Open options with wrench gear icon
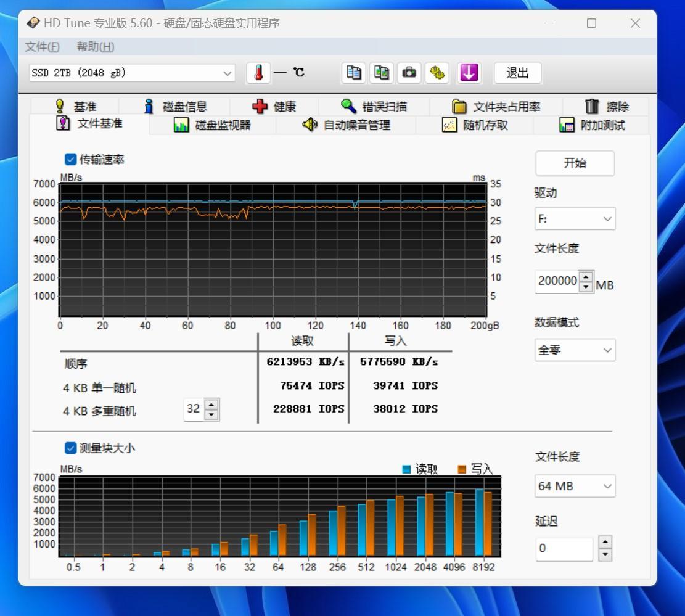The image size is (685, 616). [x=437, y=73]
